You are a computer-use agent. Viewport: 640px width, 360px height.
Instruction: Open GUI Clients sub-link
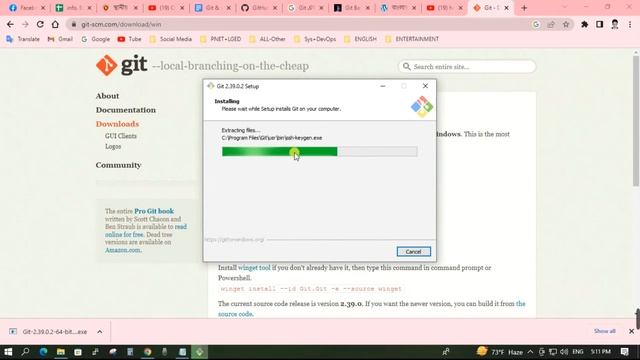120,136
